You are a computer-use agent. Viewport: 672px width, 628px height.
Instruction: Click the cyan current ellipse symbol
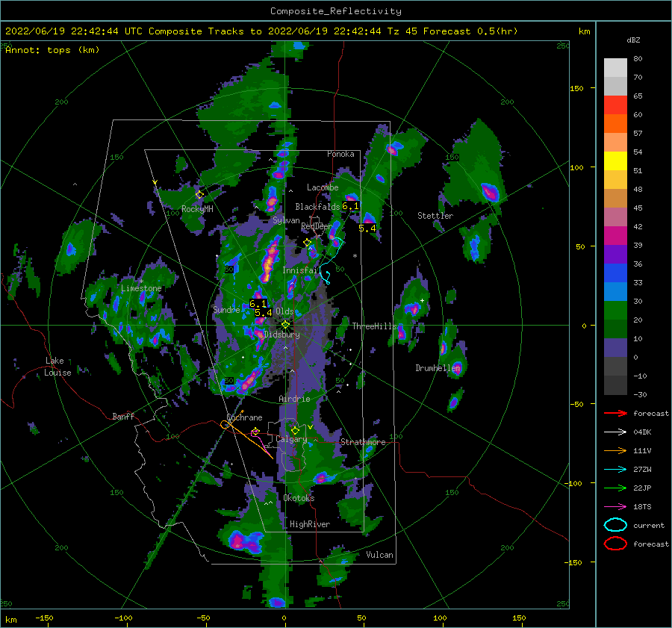tap(615, 525)
